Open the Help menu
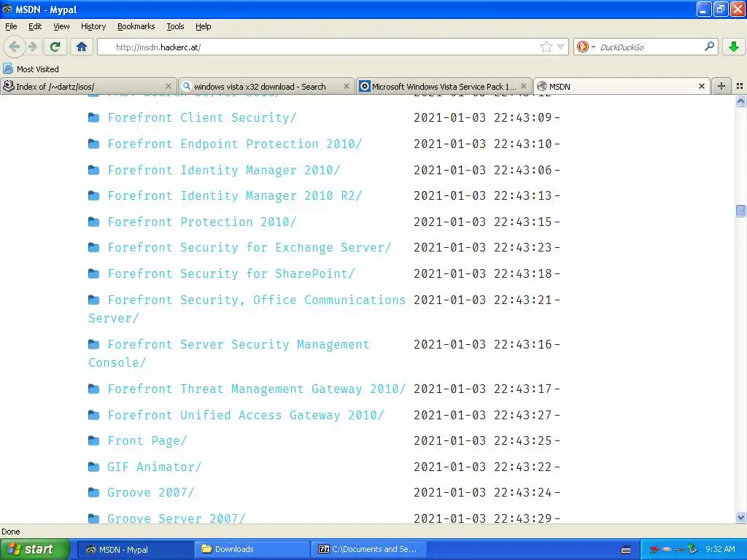747x560 pixels. point(203,26)
